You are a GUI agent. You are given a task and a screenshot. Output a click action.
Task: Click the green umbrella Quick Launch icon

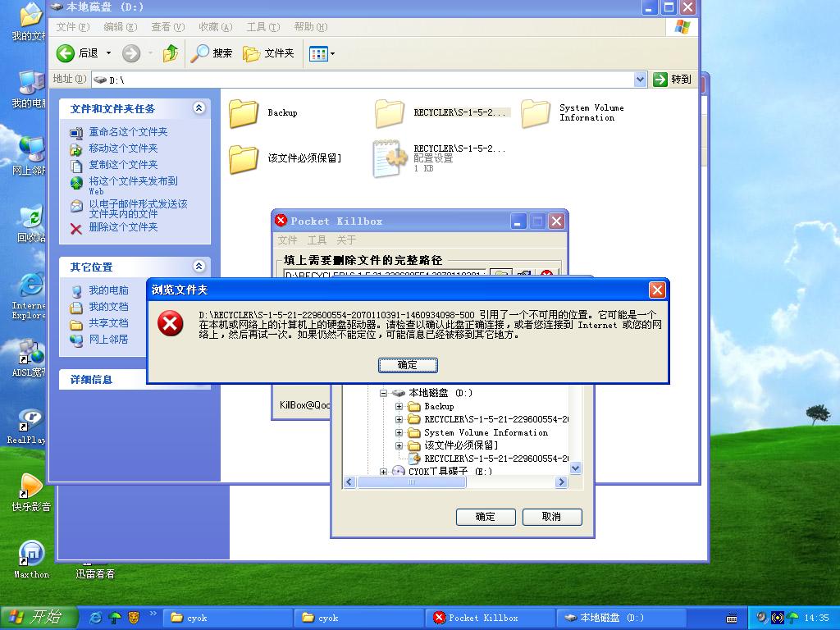pyautogui.click(x=115, y=618)
